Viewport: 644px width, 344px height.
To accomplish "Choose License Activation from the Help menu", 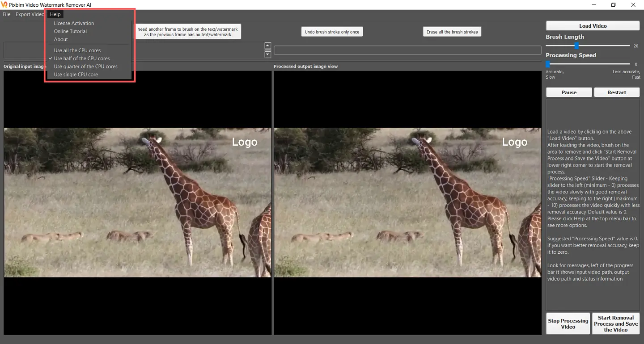I will click(x=74, y=23).
